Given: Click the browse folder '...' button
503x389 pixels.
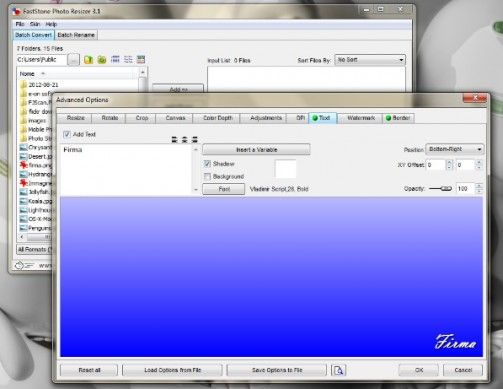Looking at the screenshot, I should pos(73,60).
